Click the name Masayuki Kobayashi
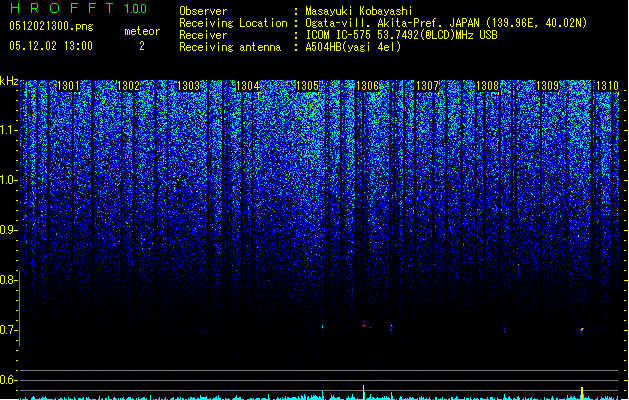The width and height of the screenshot is (629, 400). point(359,11)
